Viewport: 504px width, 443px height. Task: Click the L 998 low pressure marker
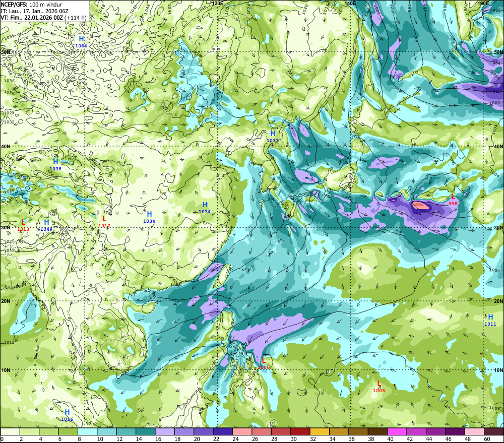453,199
